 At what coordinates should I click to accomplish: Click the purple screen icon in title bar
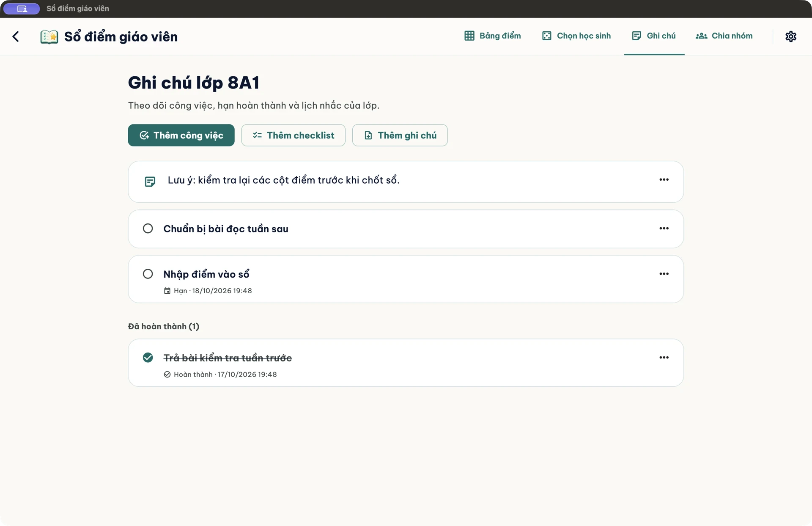pos(22,8)
